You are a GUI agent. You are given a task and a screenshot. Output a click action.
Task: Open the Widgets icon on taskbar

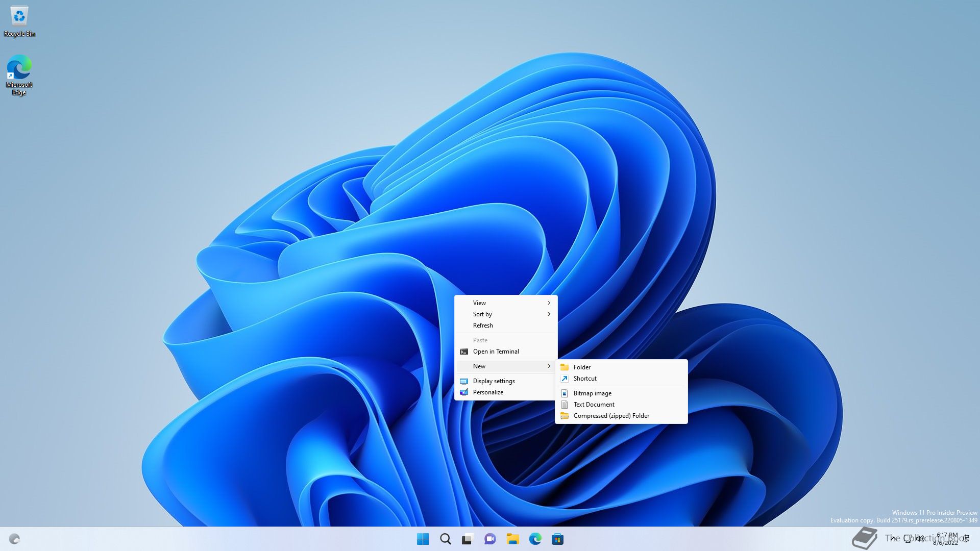pyautogui.click(x=14, y=539)
